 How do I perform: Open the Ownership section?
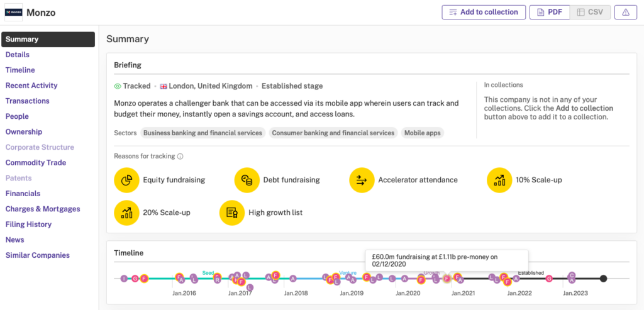point(23,132)
